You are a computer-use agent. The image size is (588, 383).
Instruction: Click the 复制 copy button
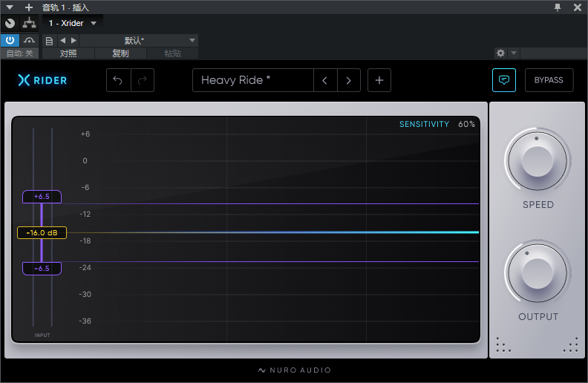(120, 53)
